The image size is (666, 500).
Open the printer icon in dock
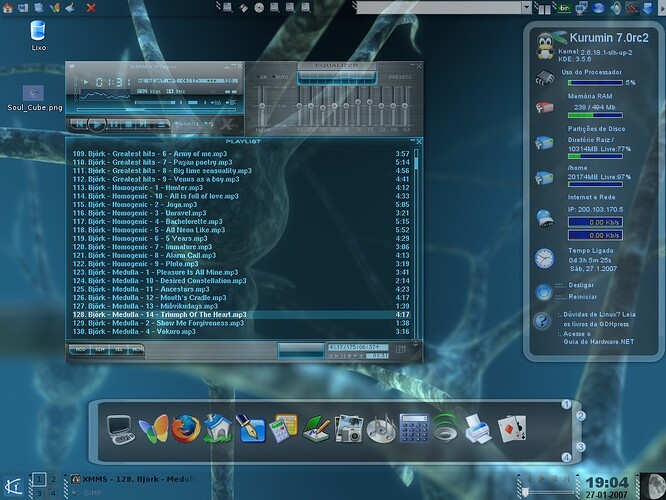point(478,429)
